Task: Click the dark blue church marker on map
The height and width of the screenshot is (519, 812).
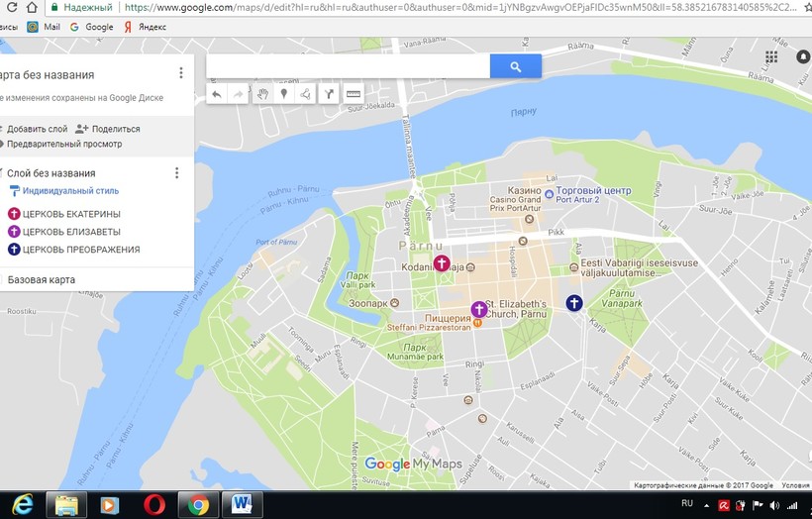Action: pos(573,302)
